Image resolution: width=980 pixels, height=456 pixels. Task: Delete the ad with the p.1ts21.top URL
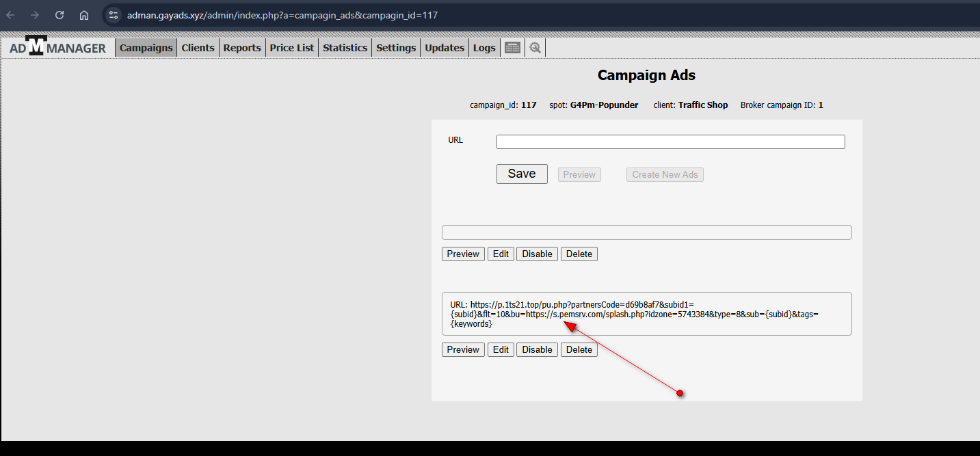click(x=579, y=349)
